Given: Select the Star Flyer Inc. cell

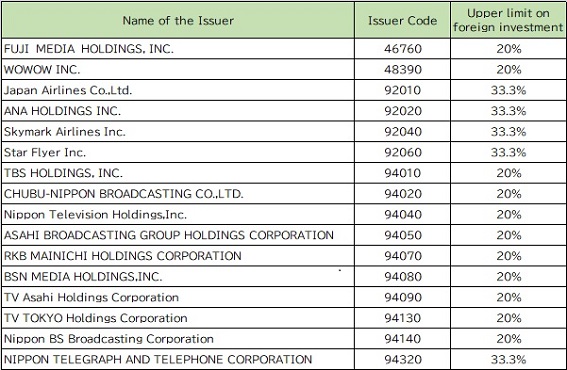Looking at the screenshot, I should pos(178,152).
